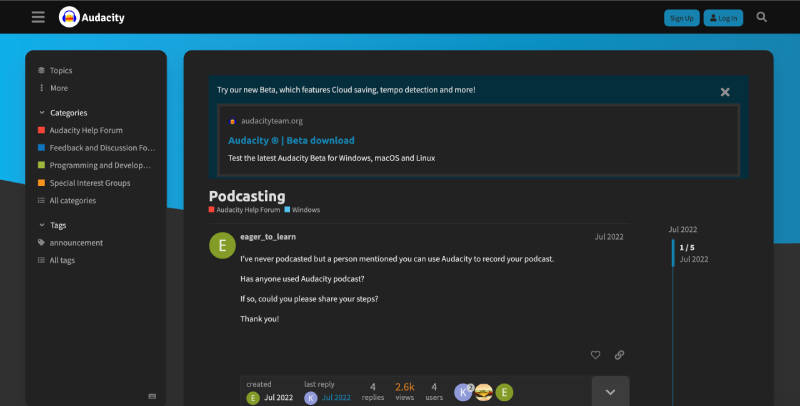The width and height of the screenshot is (800, 406).
Task: Click green Programming and Development color square
Action: coord(41,165)
